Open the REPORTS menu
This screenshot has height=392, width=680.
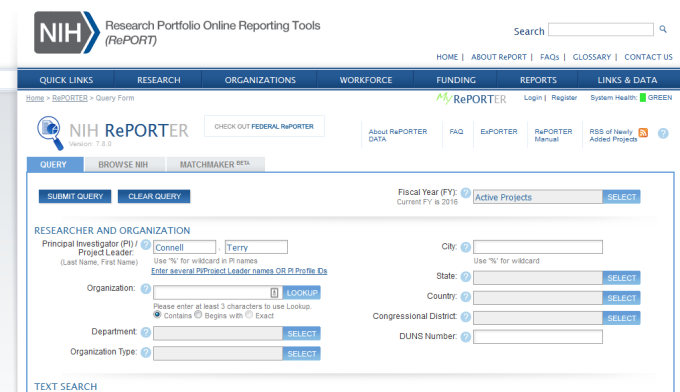[x=538, y=80]
